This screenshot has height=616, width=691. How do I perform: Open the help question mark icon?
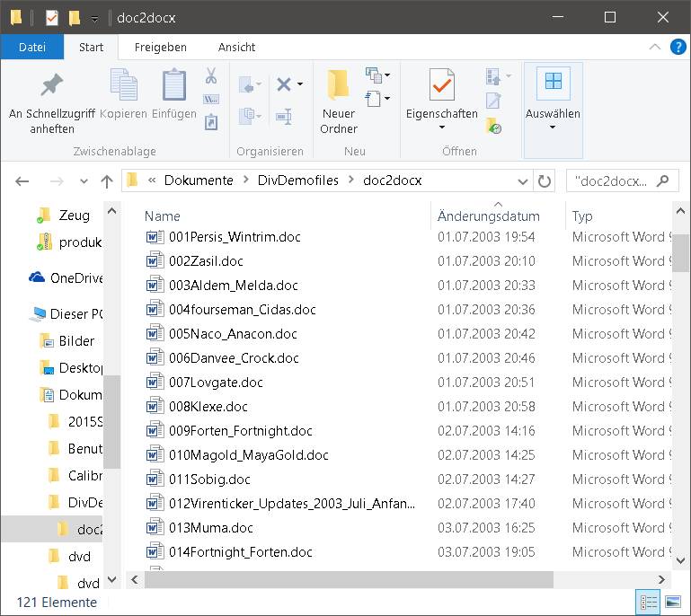point(678,47)
